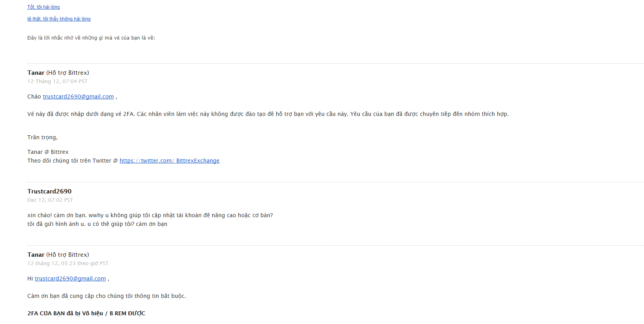Click the Trustcard2690 sender name
This screenshot has width=644, height=324.
tap(49, 191)
